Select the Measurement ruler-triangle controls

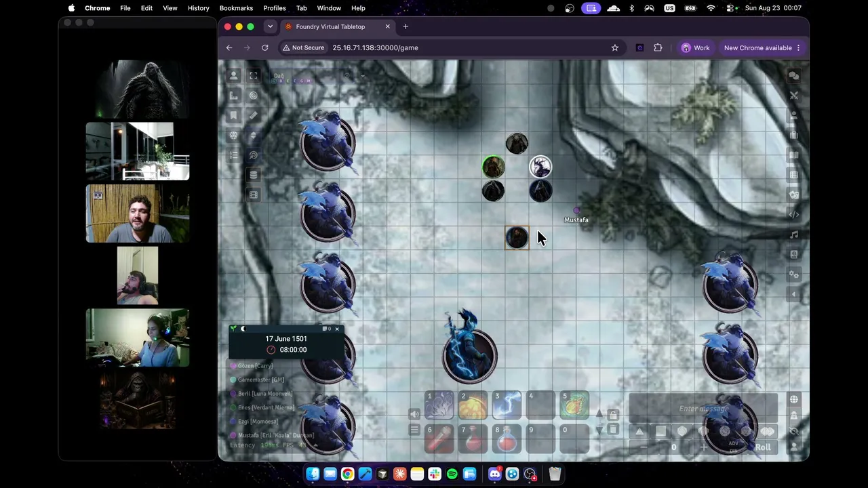[x=234, y=96]
